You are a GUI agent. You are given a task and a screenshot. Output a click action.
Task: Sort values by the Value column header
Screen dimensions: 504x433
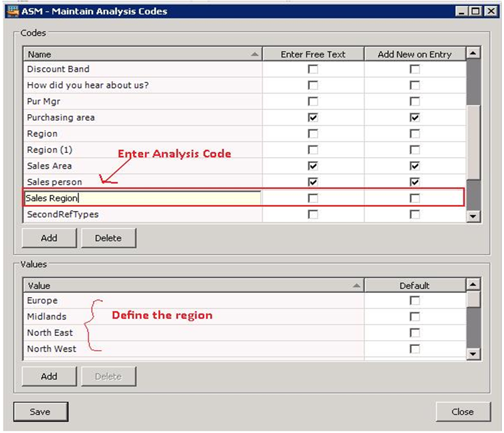point(194,285)
